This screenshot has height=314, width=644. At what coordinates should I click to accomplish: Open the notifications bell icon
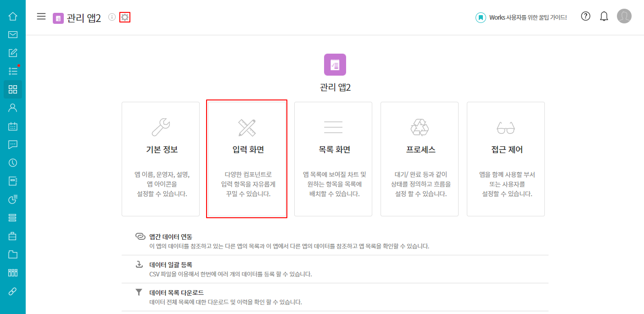tap(604, 17)
